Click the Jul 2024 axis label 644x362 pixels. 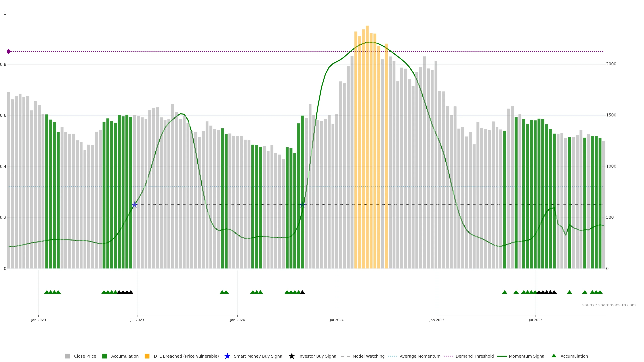(x=336, y=320)
